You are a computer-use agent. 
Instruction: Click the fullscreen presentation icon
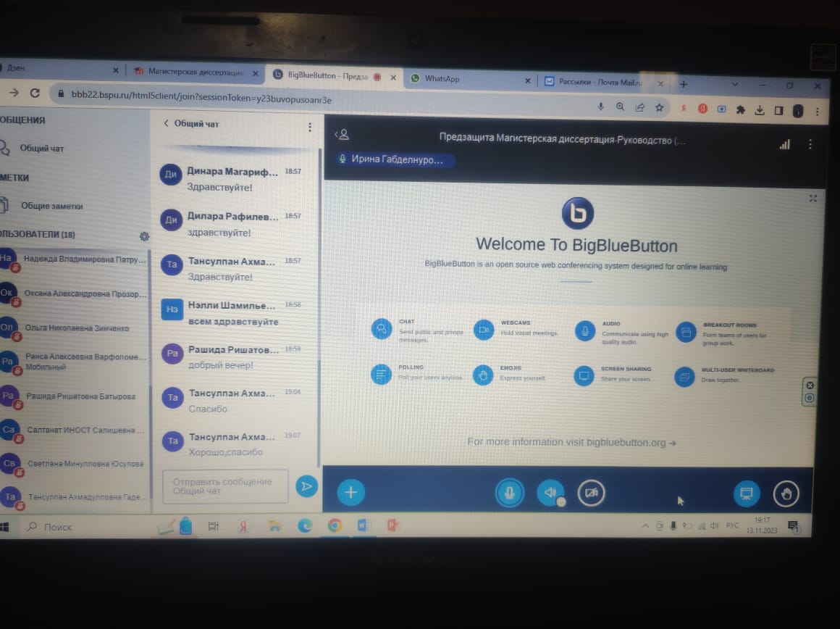pyautogui.click(x=812, y=198)
